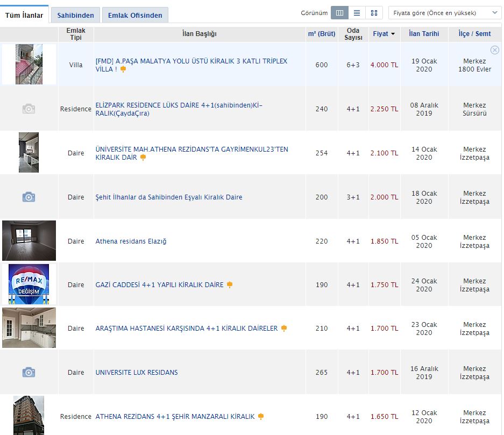Click the RE/MAX Değişim thumbnail image
Screen dimensions: 504x435
(x=29, y=284)
